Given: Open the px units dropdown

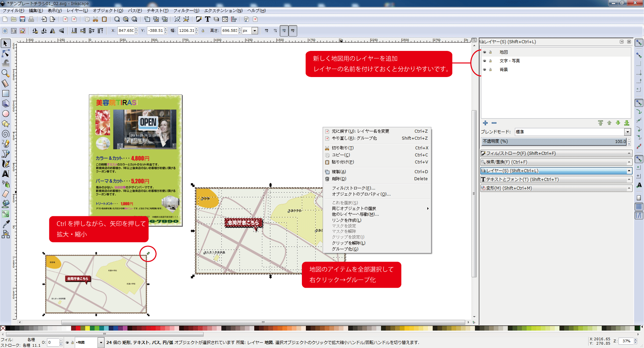Looking at the screenshot, I should click(x=255, y=31).
